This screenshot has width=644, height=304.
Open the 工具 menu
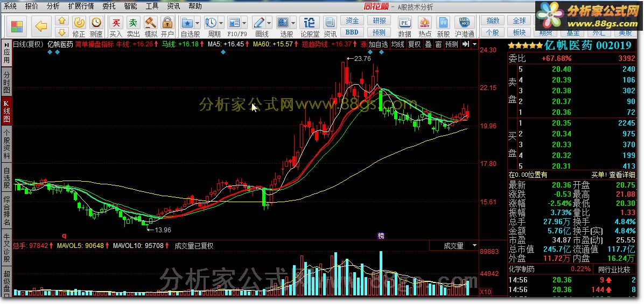click(152, 6)
